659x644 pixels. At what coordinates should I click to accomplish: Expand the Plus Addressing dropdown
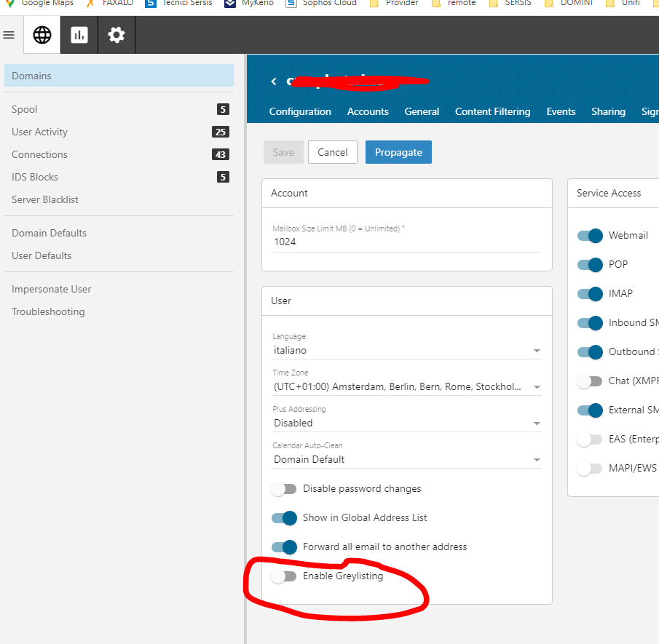[x=406, y=424]
